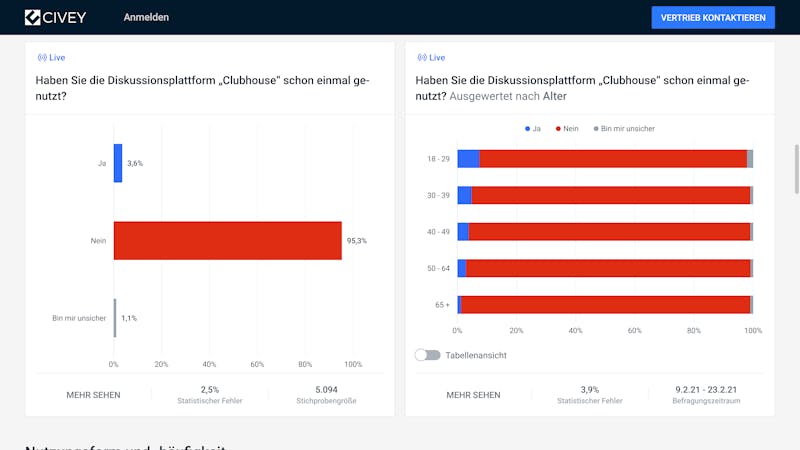Click the red segment of the 50 - 64 bar

pos(608,268)
